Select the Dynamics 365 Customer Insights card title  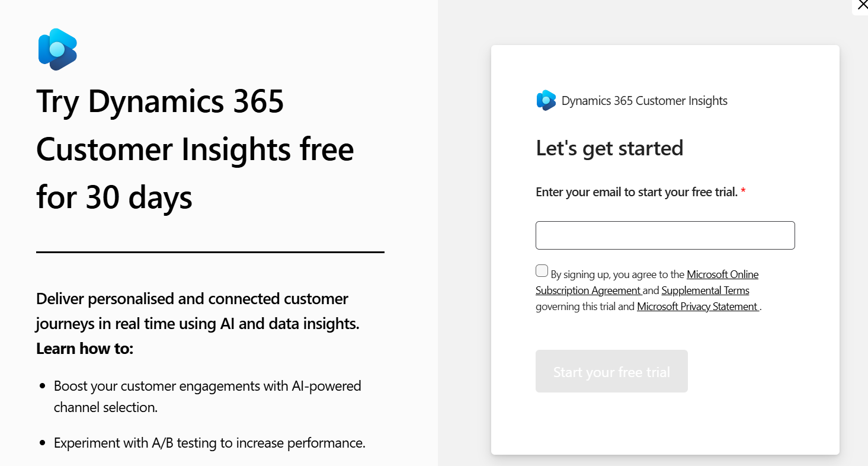[644, 101]
